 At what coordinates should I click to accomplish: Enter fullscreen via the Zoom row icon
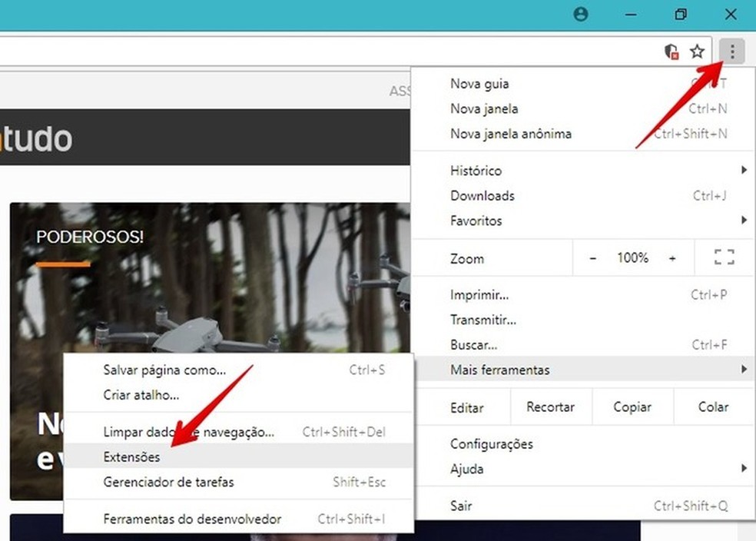click(722, 258)
